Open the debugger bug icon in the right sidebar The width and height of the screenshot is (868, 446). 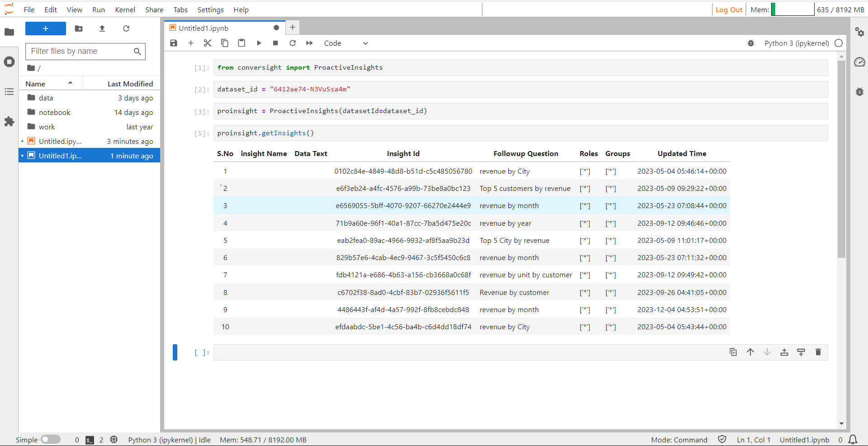pos(859,92)
